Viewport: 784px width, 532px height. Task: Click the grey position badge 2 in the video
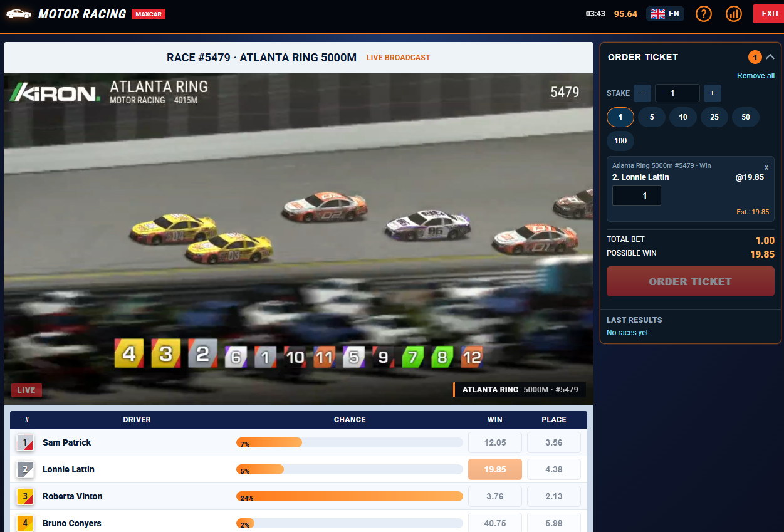(202, 354)
